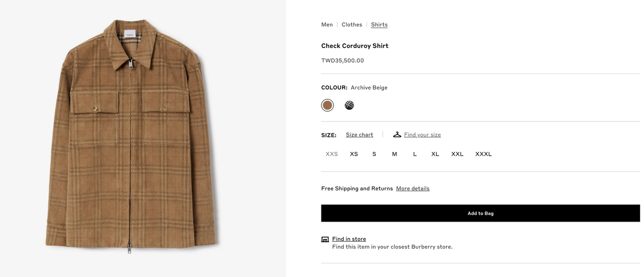The width and height of the screenshot is (644, 277).
Task: Open the Shirts breadcrumb link
Action: pyautogui.click(x=379, y=25)
